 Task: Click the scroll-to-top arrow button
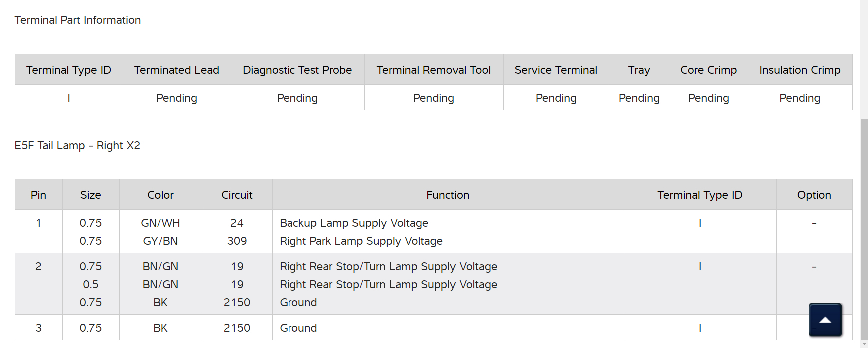(x=825, y=320)
